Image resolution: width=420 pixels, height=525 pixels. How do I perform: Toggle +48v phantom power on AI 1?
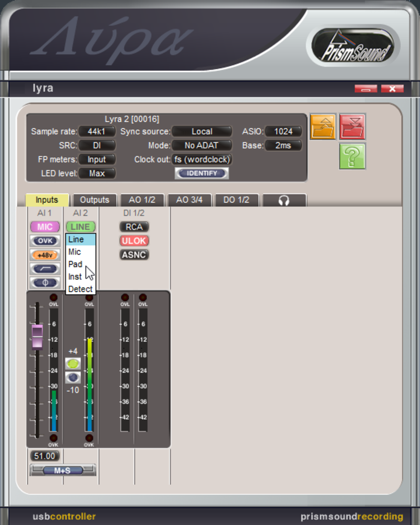(x=45, y=255)
